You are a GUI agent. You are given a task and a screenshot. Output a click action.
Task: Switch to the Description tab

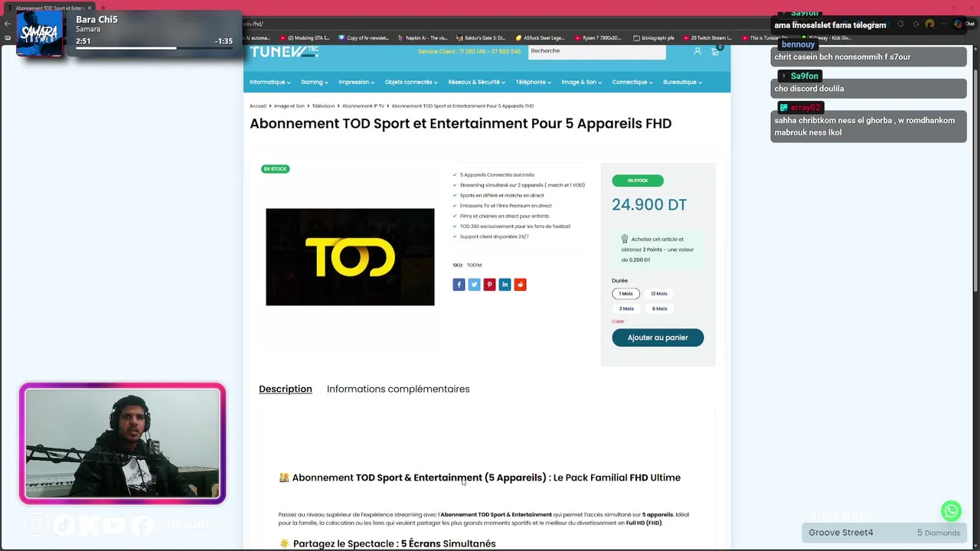click(286, 389)
